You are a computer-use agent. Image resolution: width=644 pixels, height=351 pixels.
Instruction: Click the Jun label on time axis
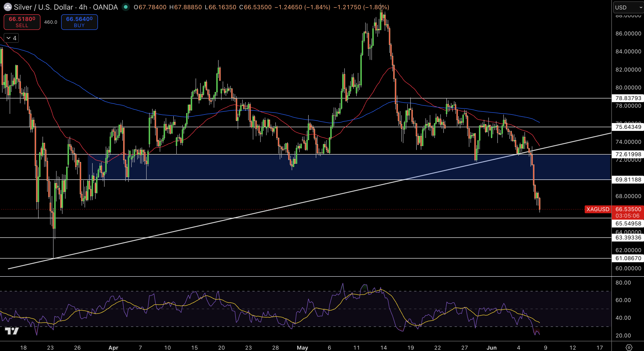[491, 348]
